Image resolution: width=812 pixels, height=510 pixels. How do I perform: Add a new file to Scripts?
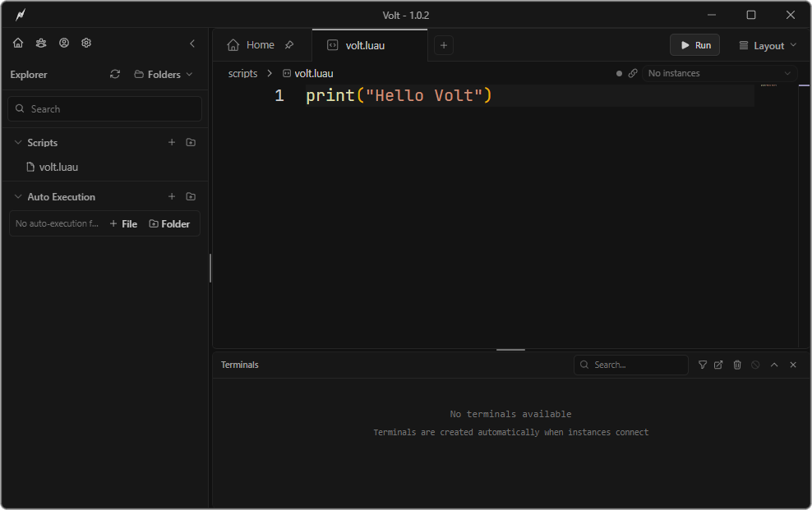(172, 142)
